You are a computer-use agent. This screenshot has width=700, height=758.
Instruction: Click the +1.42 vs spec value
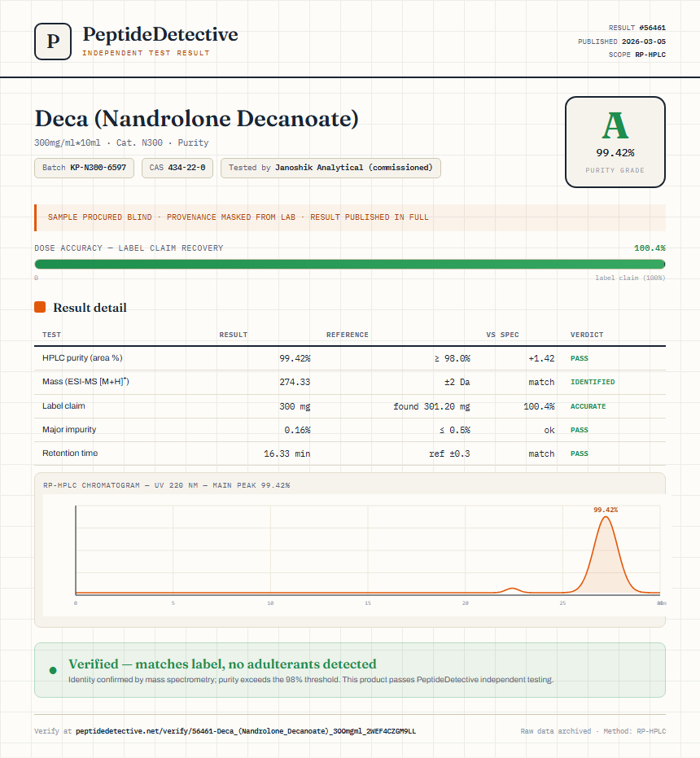pyautogui.click(x=541, y=358)
